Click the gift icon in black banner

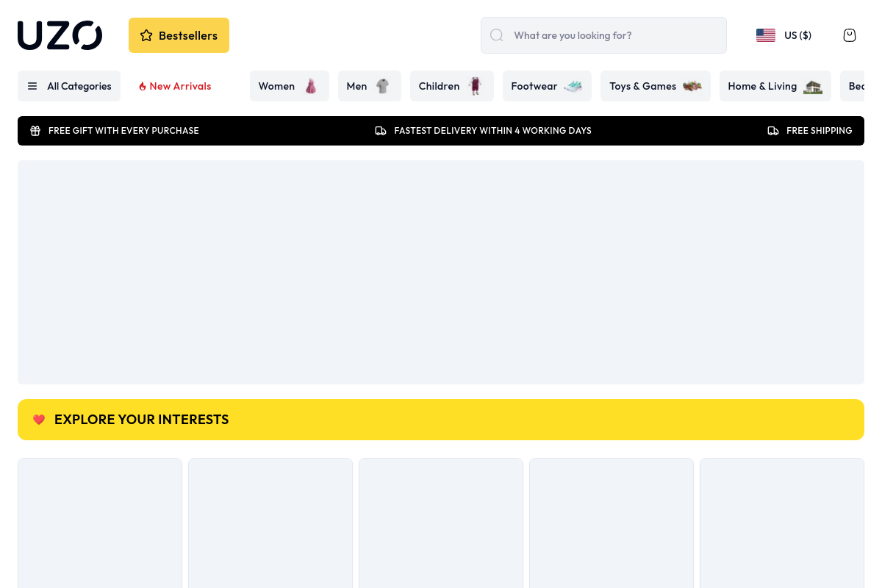point(35,131)
